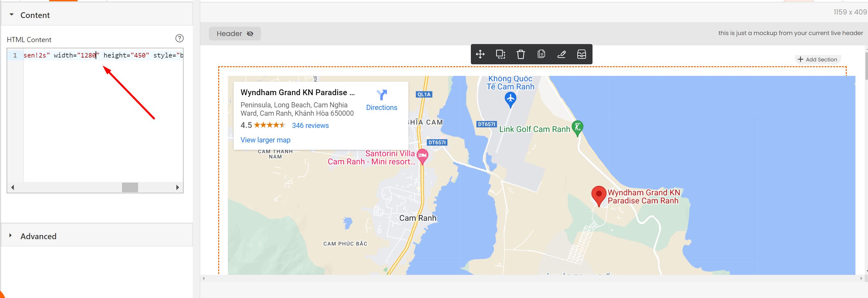Click inside the HTML Content code editor
The height and width of the screenshot is (298, 868).
tap(103, 118)
